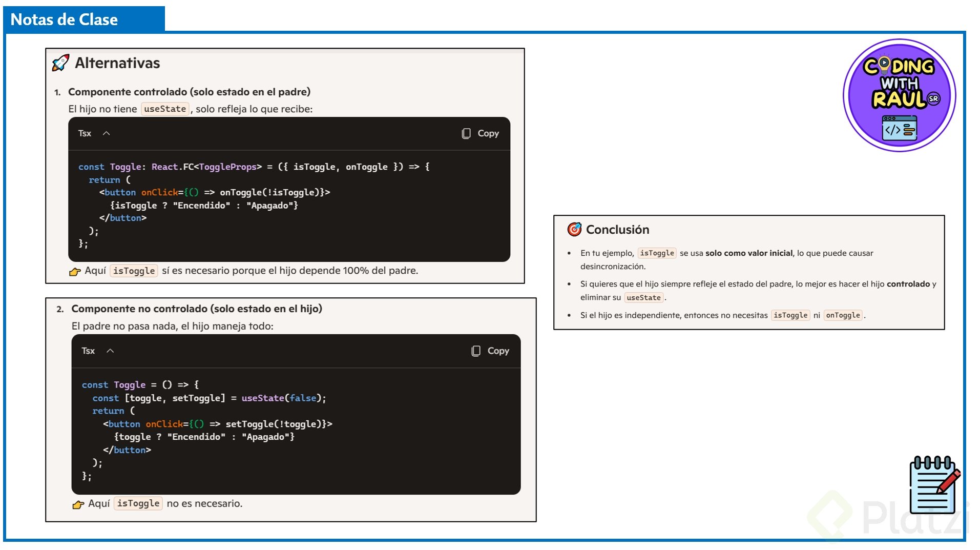
Task: Click the isToggle chip before "sí es necesario"
Action: coord(134,271)
